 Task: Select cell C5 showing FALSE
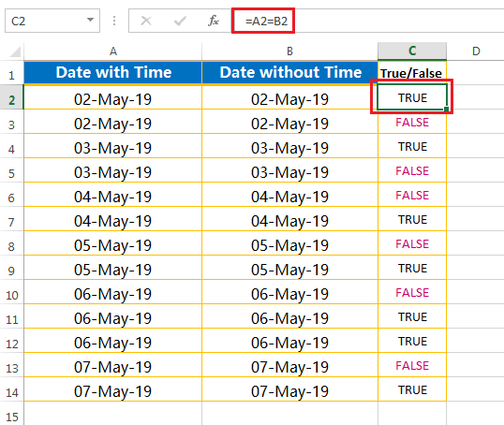412,171
